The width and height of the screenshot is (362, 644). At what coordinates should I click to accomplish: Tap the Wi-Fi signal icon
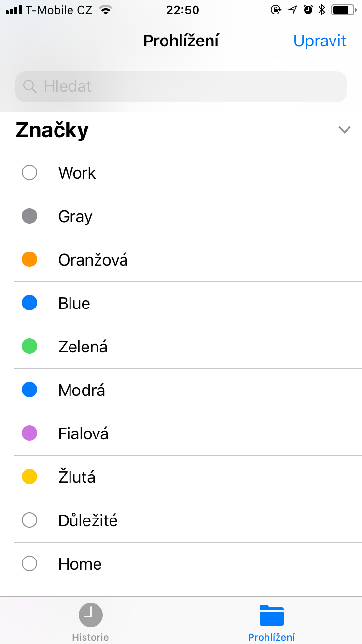click(105, 10)
